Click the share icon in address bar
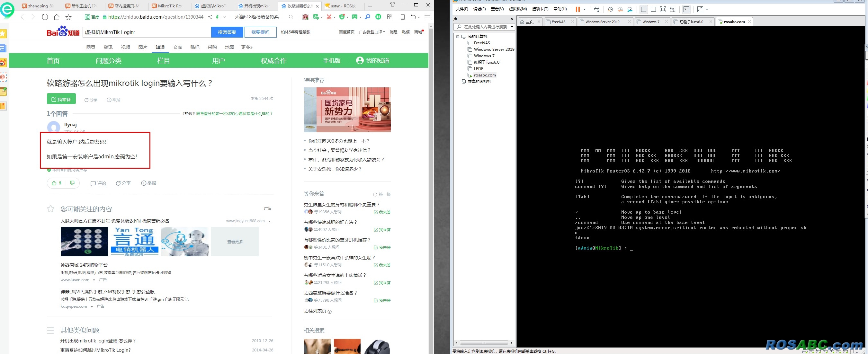Screen dimensions: 868x354 point(210,17)
